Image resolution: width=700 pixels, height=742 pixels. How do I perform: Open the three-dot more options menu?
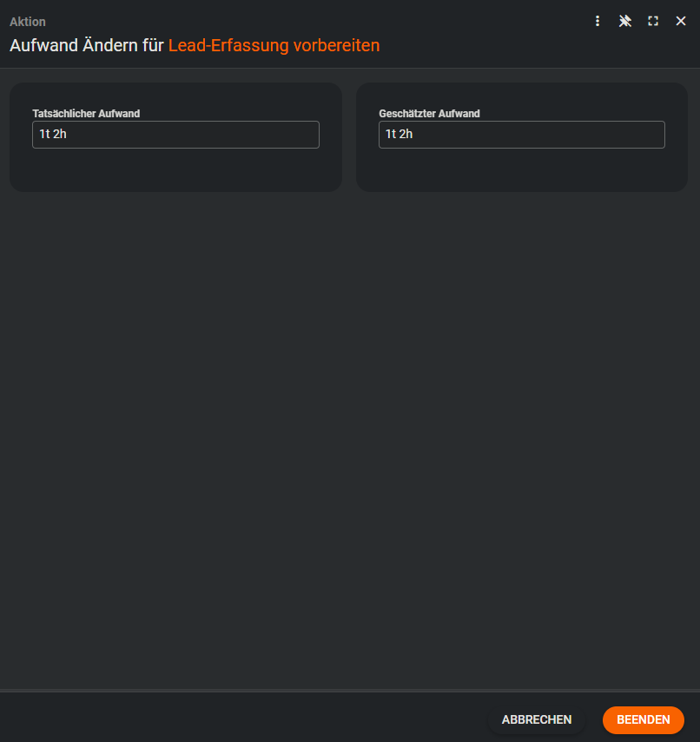click(598, 21)
